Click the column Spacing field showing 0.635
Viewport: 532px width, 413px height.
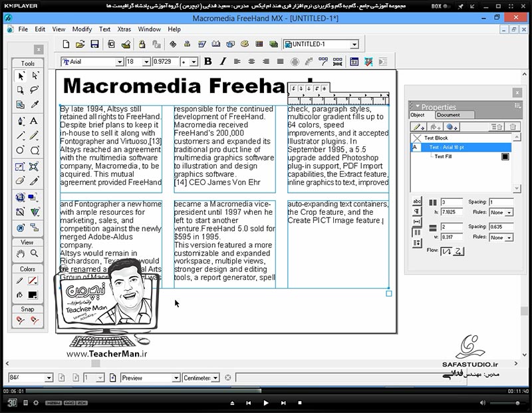pyautogui.click(x=501, y=227)
